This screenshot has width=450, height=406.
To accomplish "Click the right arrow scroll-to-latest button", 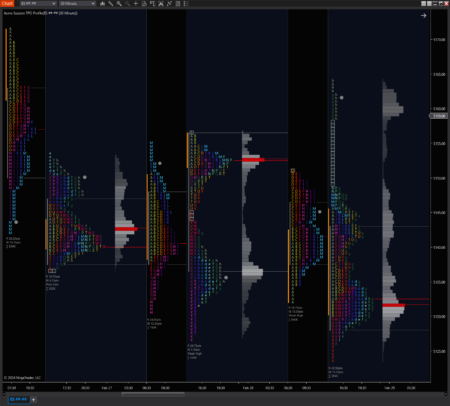I will (x=423, y=16).
